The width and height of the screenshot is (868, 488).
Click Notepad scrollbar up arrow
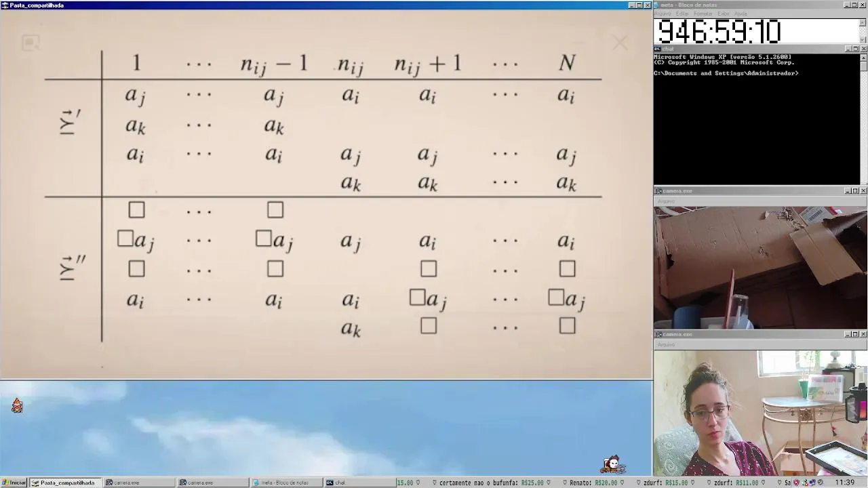863,22
